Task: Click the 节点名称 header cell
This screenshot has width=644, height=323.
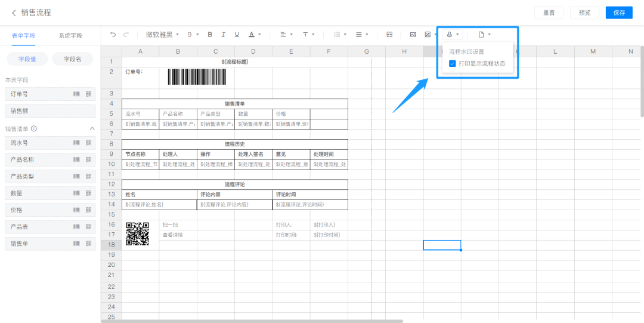Action: pos(141,154)
